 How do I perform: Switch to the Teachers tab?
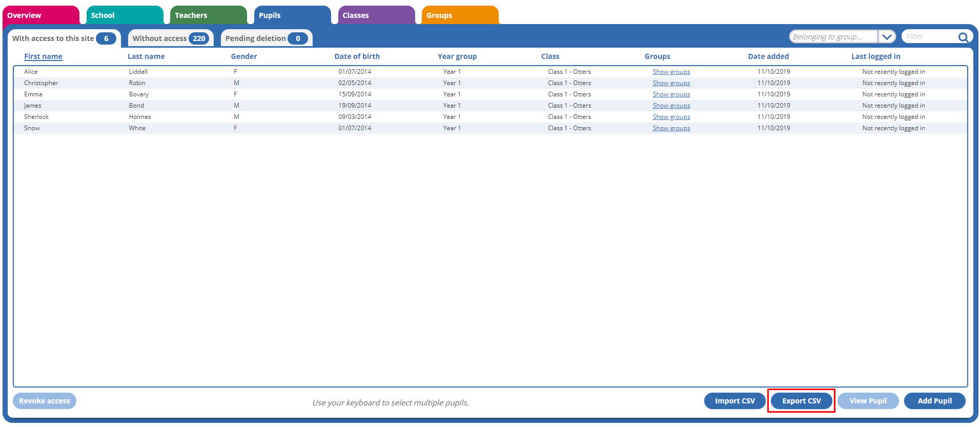click(208, 15)
